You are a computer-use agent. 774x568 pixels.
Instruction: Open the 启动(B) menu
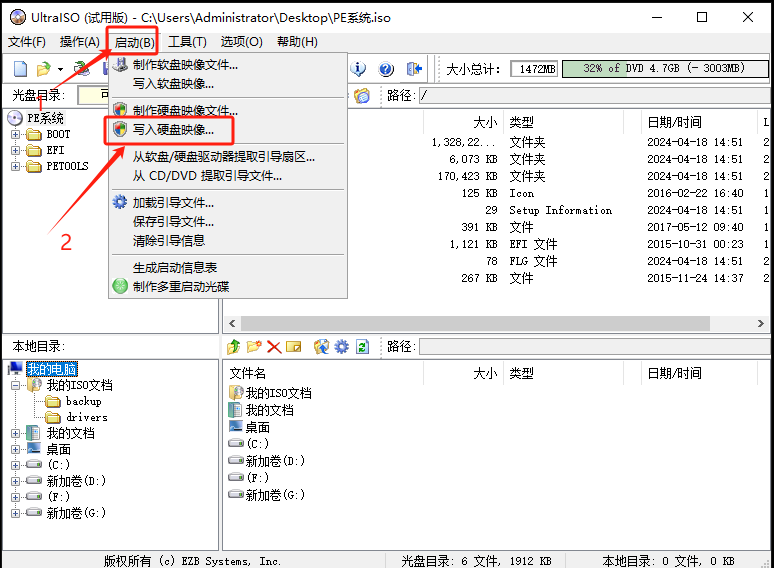pos(134,42)
